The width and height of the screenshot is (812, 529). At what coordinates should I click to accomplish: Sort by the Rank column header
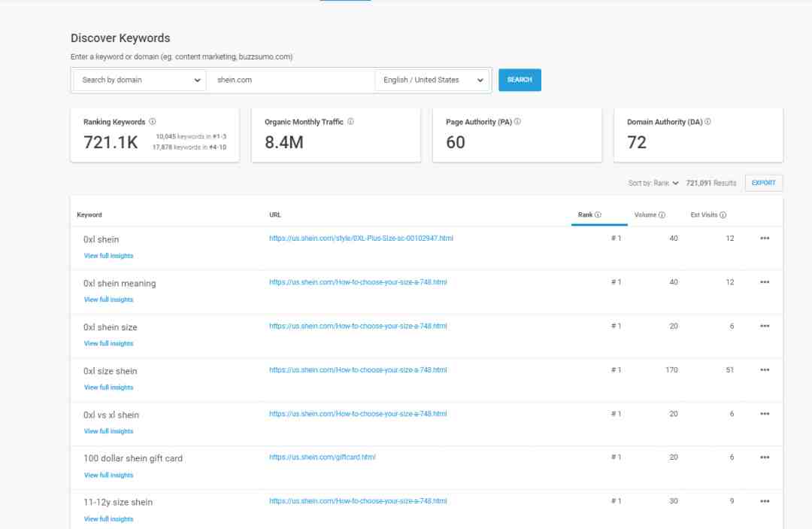click(x=585, y=215)
